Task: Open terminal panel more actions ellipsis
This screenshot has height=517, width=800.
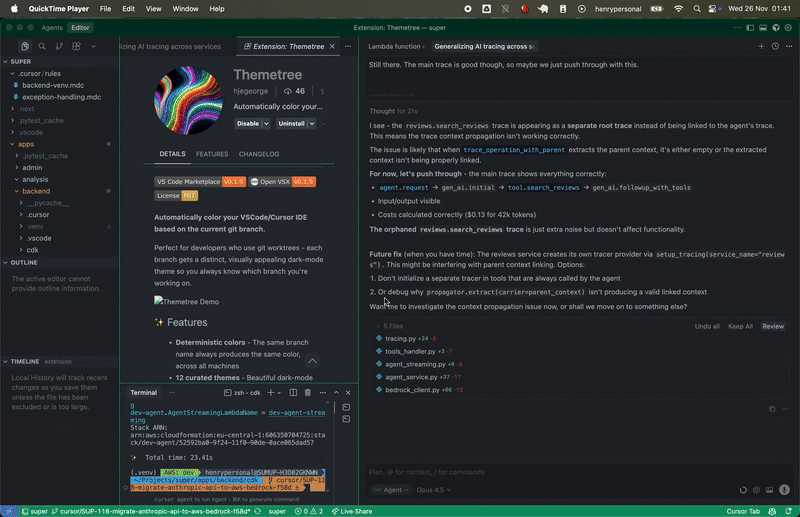Action: click(x=322, y=392)
